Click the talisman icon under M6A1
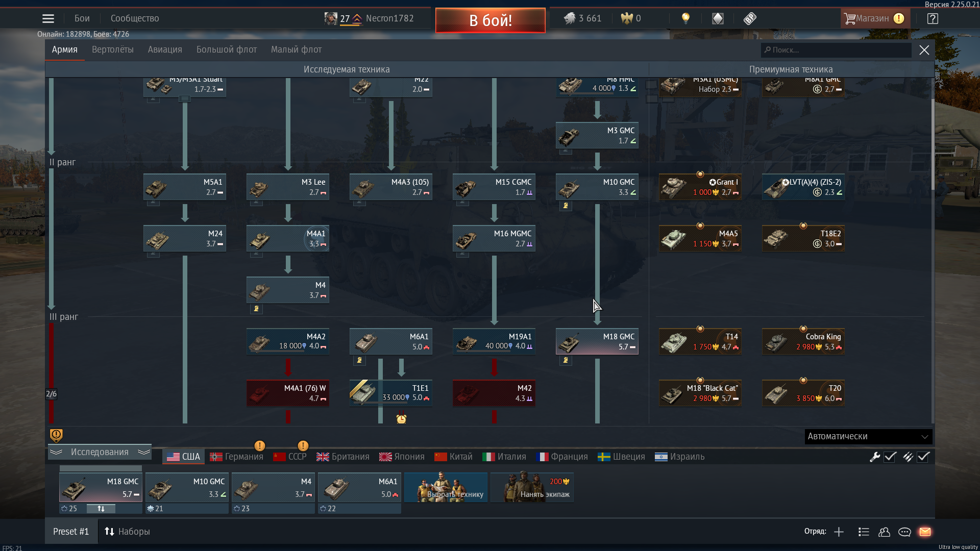Image resolution: width=980 pixels, height=551 pixels. click(x=359, y=360)
